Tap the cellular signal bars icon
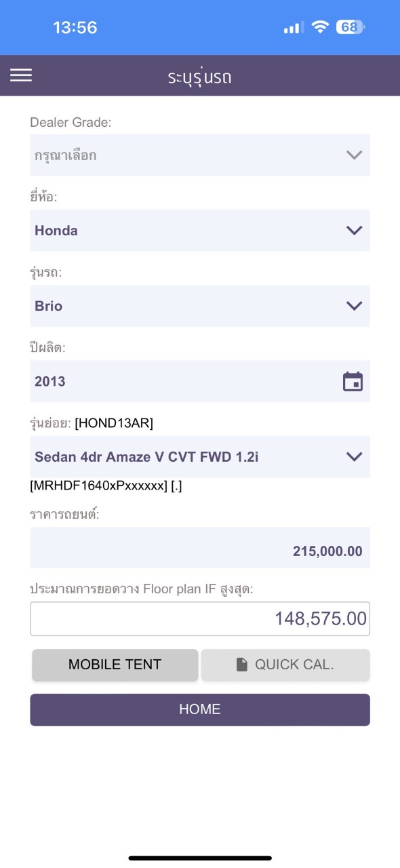400x868 pixels. click(293, 28)
